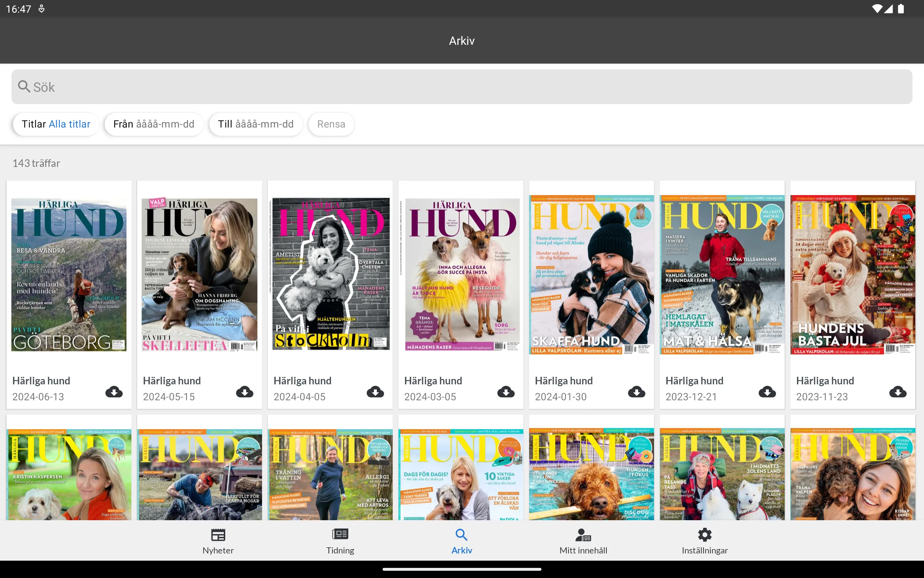The width and height of the screenshot is (924, 578).
Task: Click the Rensa clear filters button
Action: click(331, 124)
